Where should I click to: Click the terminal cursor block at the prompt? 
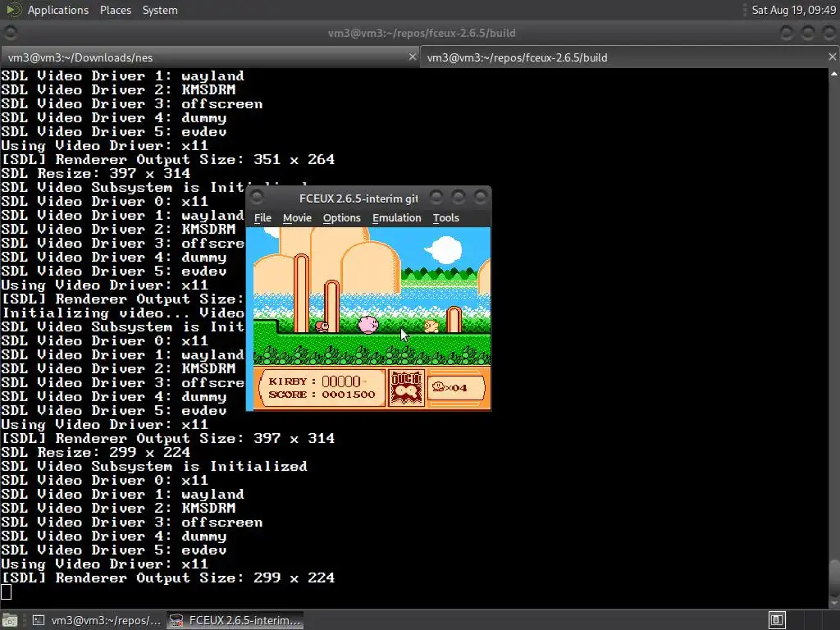(x=6, y=592)
